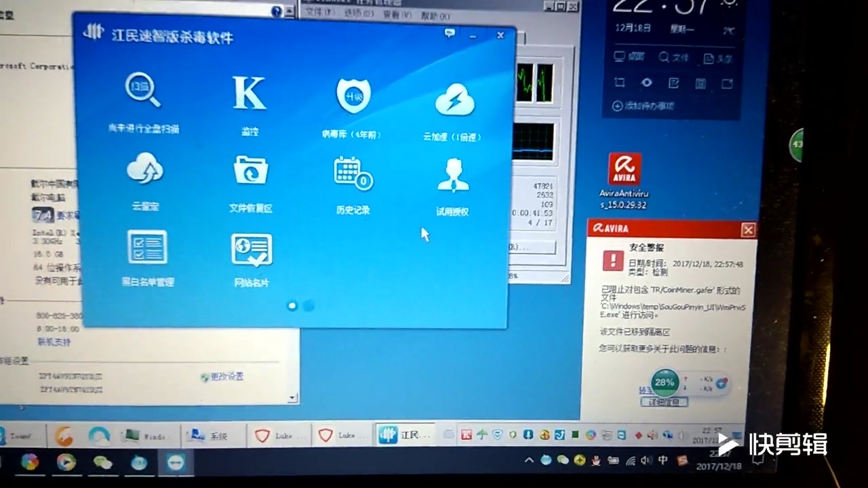Screen dimensions: 868x488
Task: Switch to 江民 taskbar button
Action: point(406,435)
